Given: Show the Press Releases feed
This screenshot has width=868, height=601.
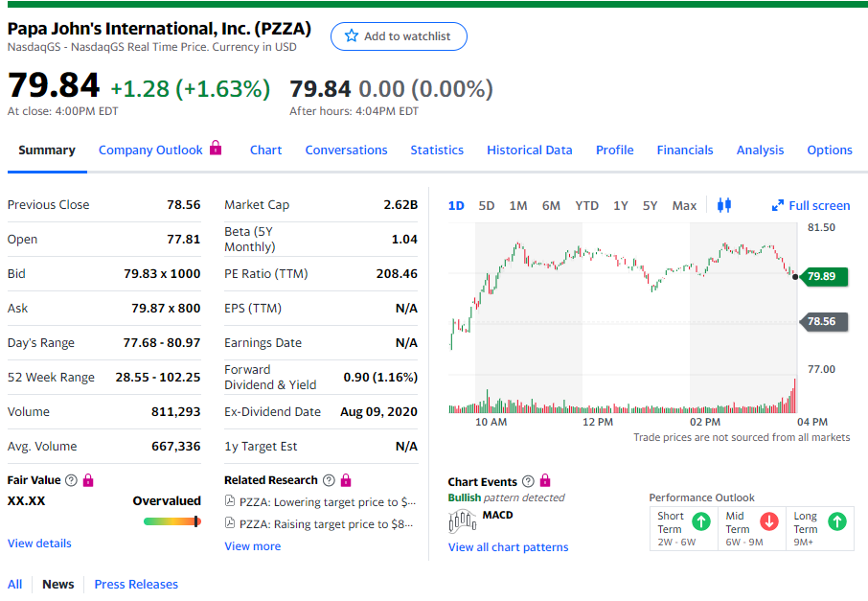Looking at the screenshot, I should (136, 585).
